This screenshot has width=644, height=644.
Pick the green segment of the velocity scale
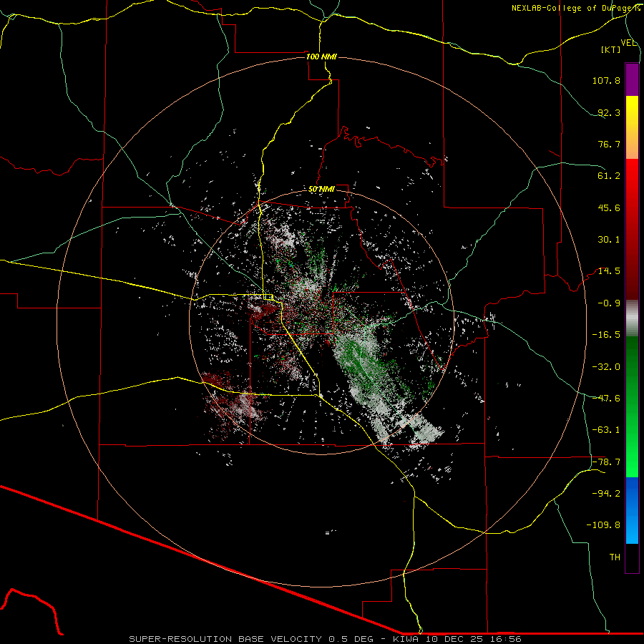pyautogui.click(x=632, y=406)
